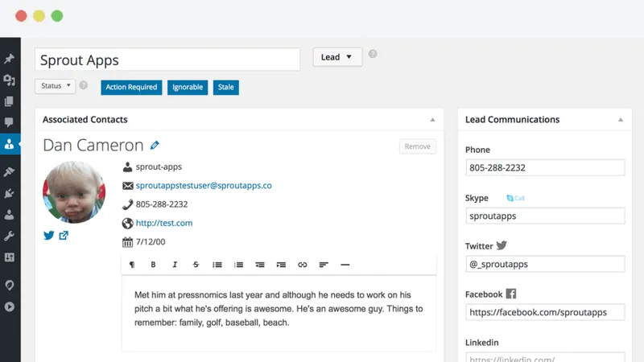Click the collapse menu play icon
Image resolution: width=644 pixels, height=362 pixels.
tap(9, 306)
